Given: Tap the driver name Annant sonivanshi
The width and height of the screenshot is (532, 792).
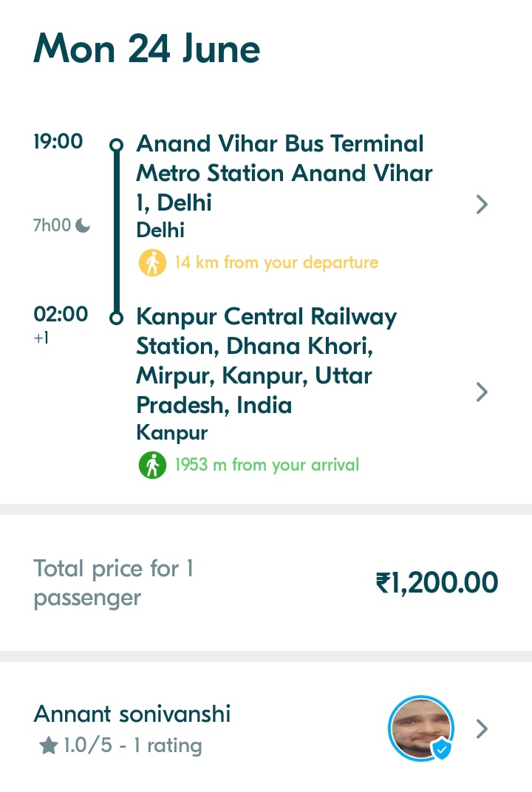Looking at the screenshot, I should click(132, 714).
